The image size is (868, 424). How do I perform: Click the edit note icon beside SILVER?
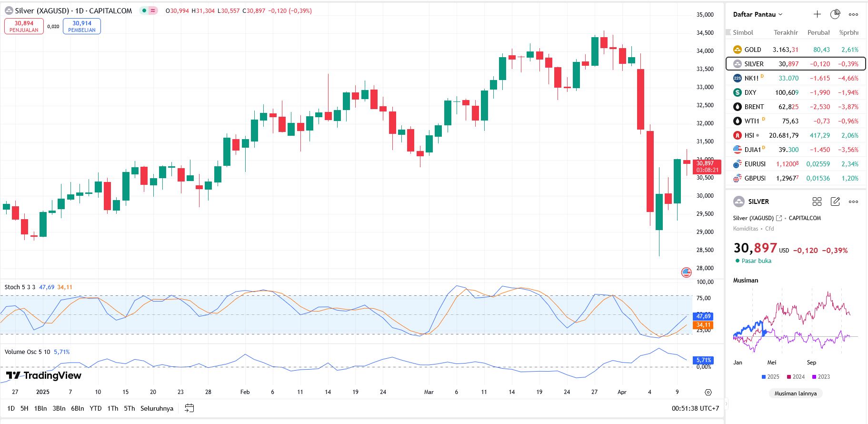(x=835, y=202)
